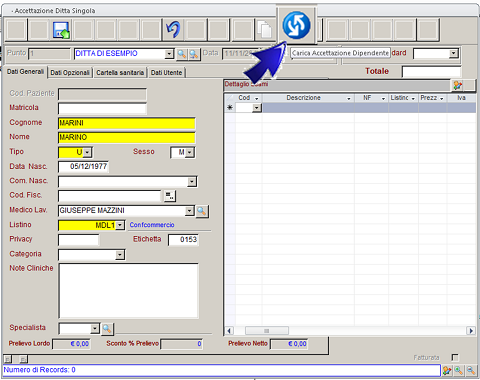
Task: Click the Carica Accettazione Dipendente blue circular icon
Action: 296,25
